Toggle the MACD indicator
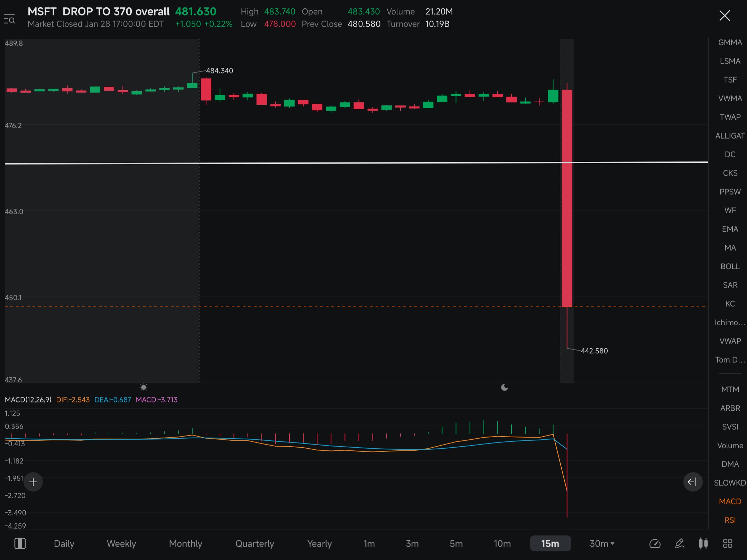747x560 pixels. (730, 501)
